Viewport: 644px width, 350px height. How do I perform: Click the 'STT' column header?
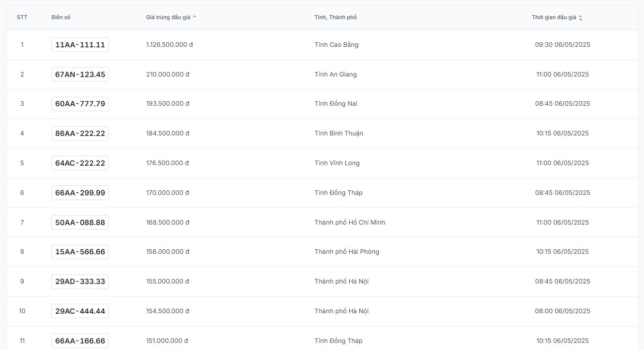22,17
